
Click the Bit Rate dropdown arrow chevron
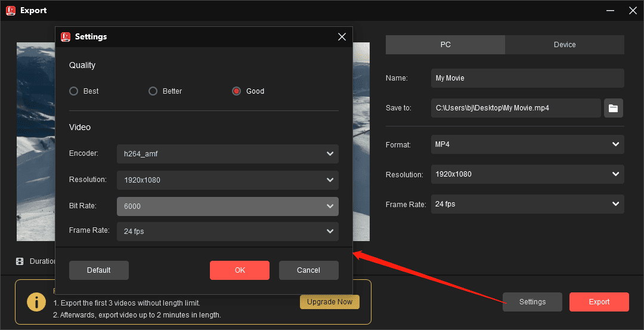coord(330,206)
